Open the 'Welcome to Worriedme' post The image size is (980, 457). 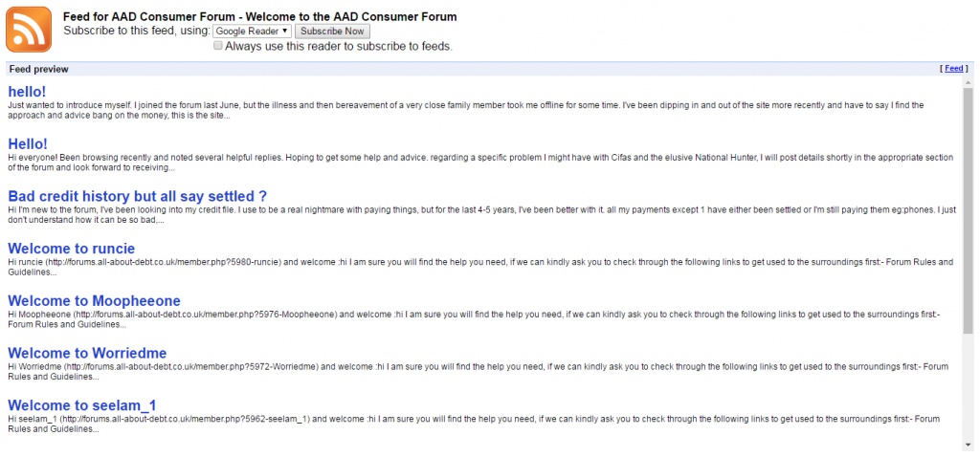pos(87,353)
